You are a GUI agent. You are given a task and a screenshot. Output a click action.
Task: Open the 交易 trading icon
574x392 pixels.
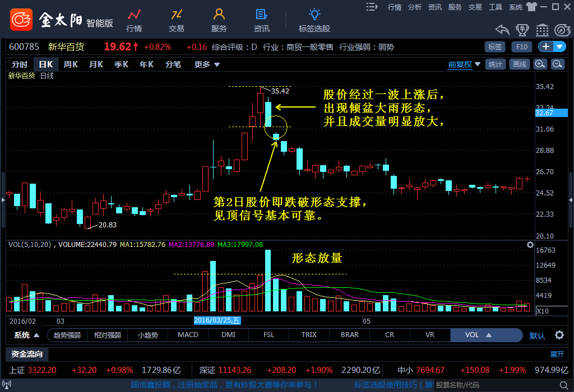tap(176, 21)
